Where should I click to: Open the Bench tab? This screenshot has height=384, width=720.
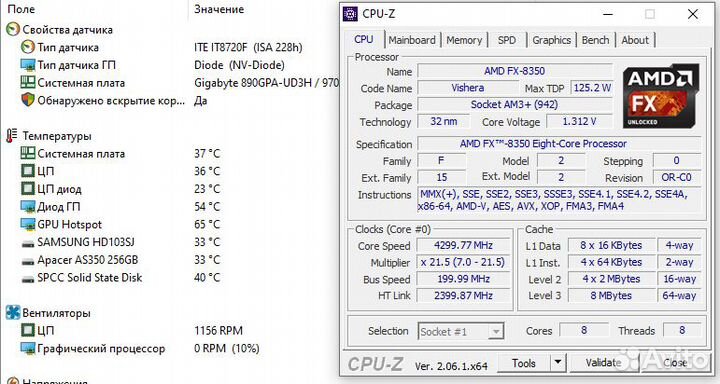595,40
